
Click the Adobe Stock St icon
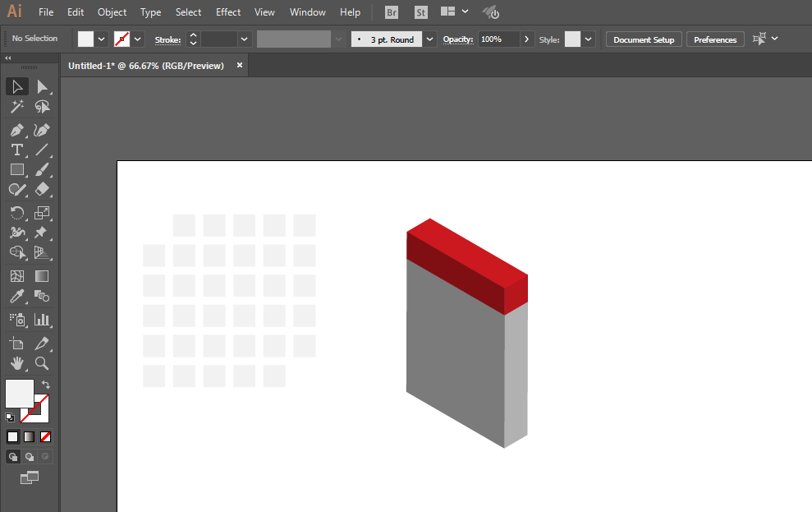420,12
